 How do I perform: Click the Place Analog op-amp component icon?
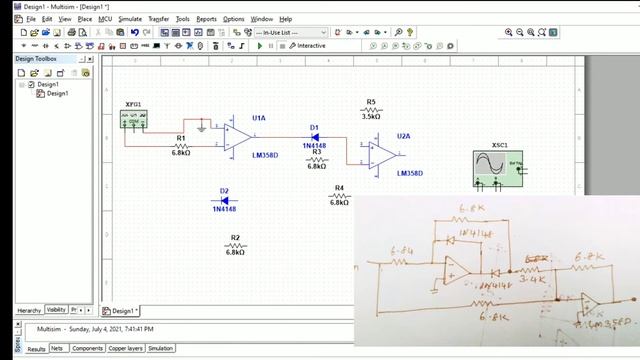coord(68,46)
